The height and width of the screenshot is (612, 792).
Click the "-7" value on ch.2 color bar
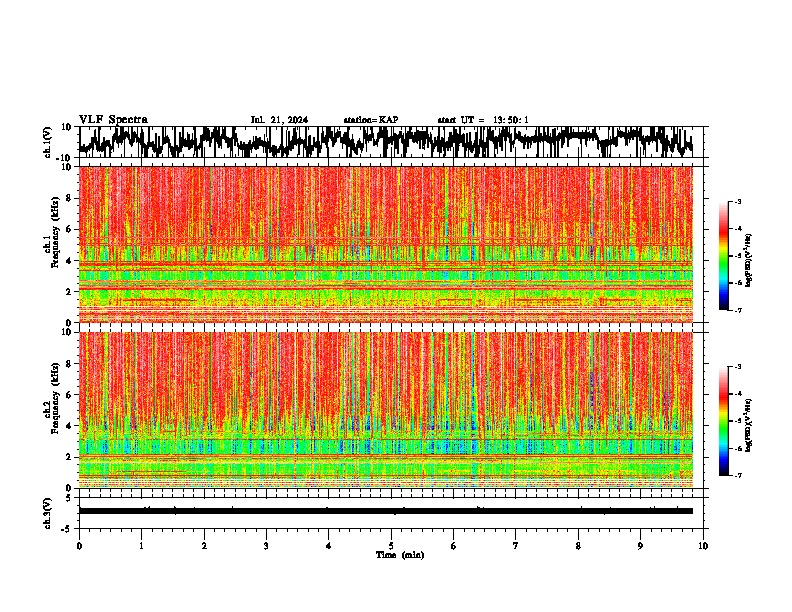tap(737, 475)
